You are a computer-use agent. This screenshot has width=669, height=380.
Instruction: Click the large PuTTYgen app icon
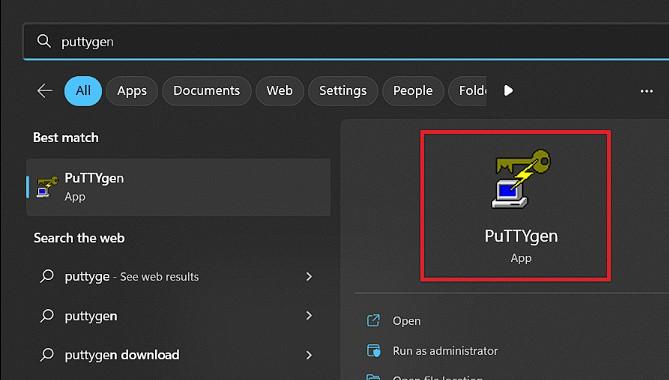pyautogui.click(x=521, y=179)
